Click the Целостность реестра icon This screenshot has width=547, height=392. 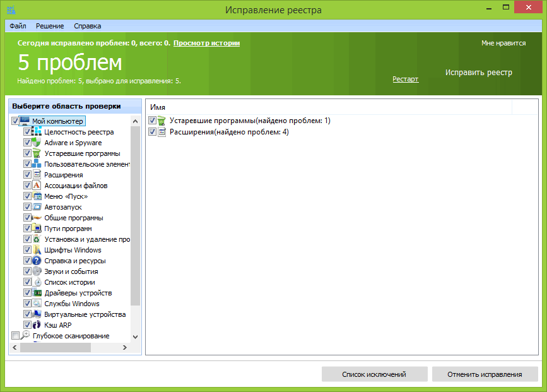(37, 132)
